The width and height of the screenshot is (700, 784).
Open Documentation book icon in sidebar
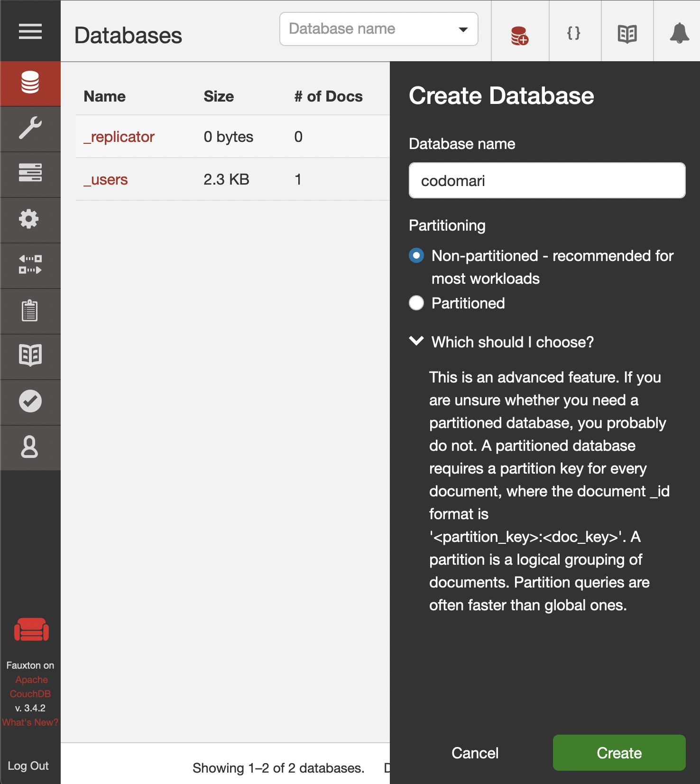point(30,356)
